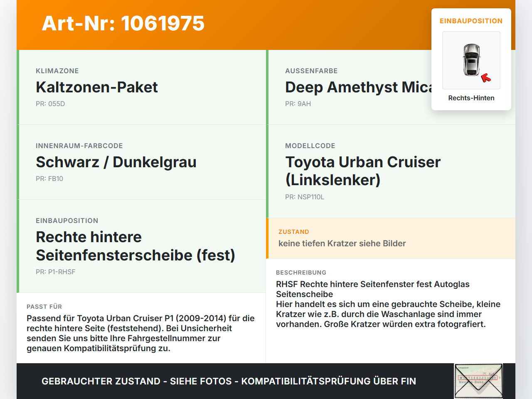Select the Rechts-Hinten caption under the car

471,98
